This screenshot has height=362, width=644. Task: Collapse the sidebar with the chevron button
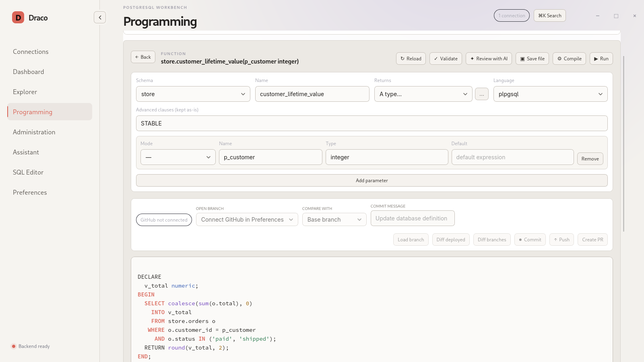pos(100,17)
